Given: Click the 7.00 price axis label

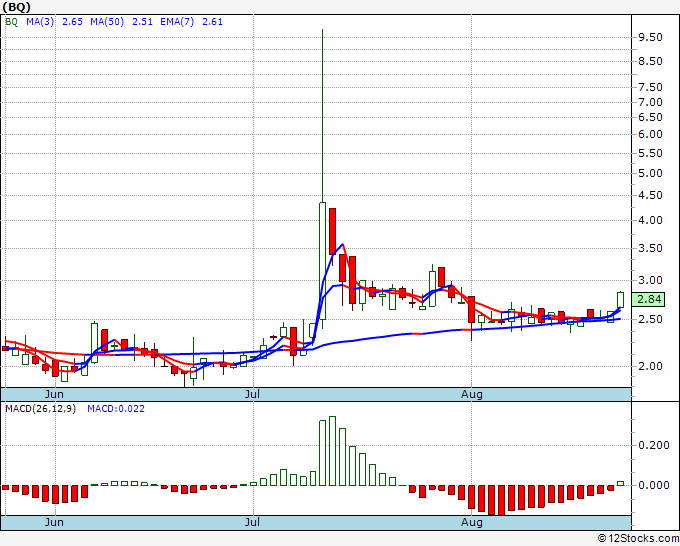Looking at the screenshot, I should pyautogui.click(x=651, y=102).
